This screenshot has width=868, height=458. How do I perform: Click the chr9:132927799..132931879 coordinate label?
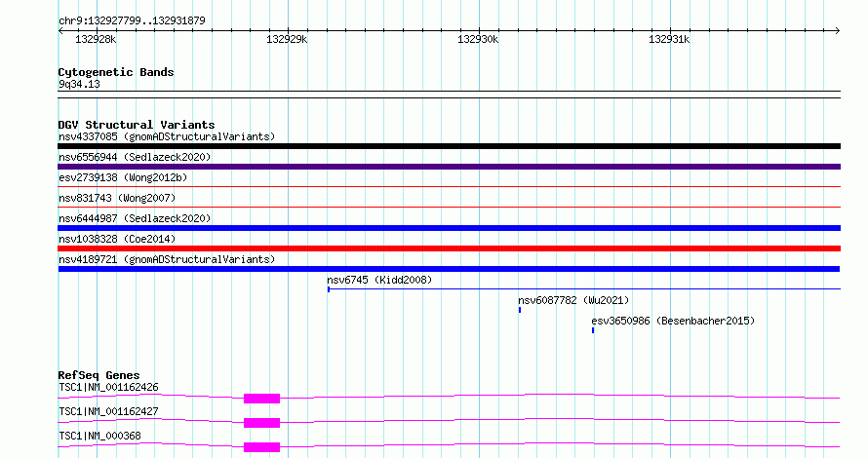tap(132, 20)
